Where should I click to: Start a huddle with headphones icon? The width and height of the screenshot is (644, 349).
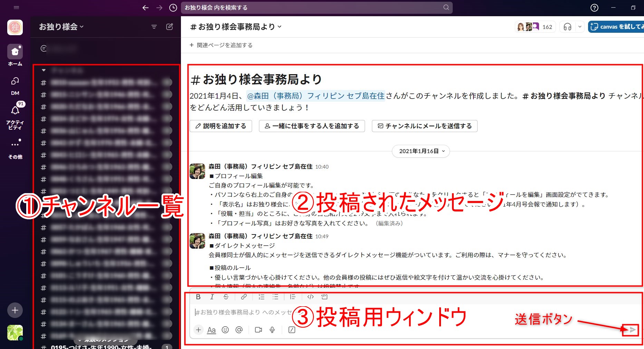(567, 27)
